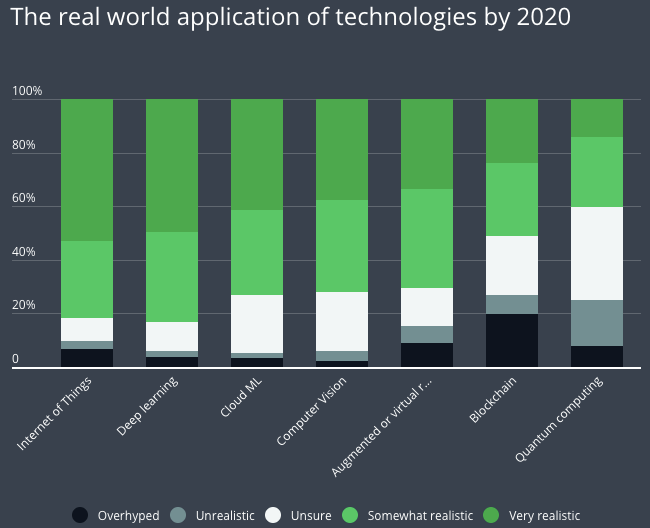
Task: Click dark green Very realistic segment of Blockchain bar
Action: [x=512, y=131]
